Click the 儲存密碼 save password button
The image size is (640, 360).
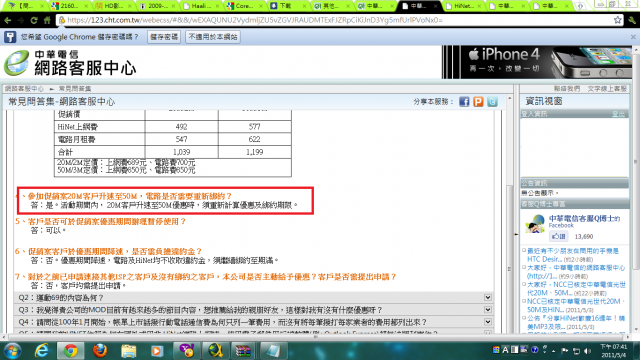click(x=164, y=37)
